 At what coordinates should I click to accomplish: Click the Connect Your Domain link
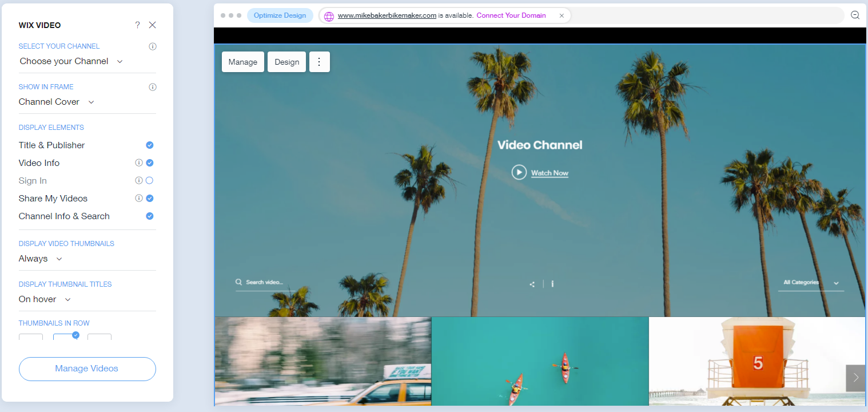tap(511, 15)
